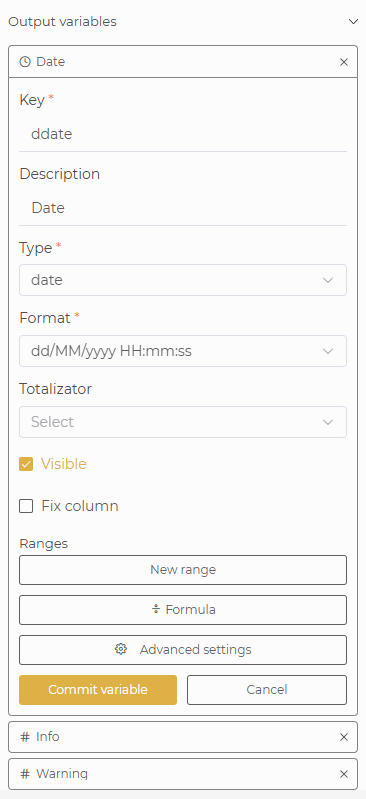Open the Totalizator Select dropdown

183,422
